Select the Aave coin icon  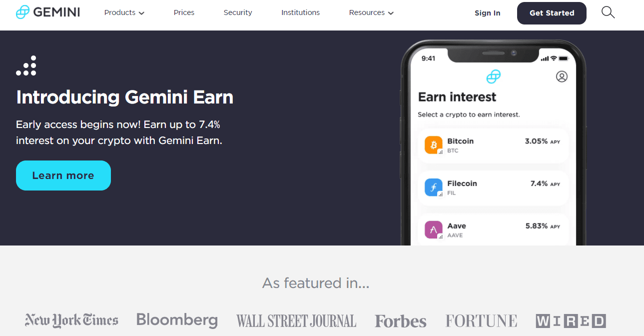(433, 229)
